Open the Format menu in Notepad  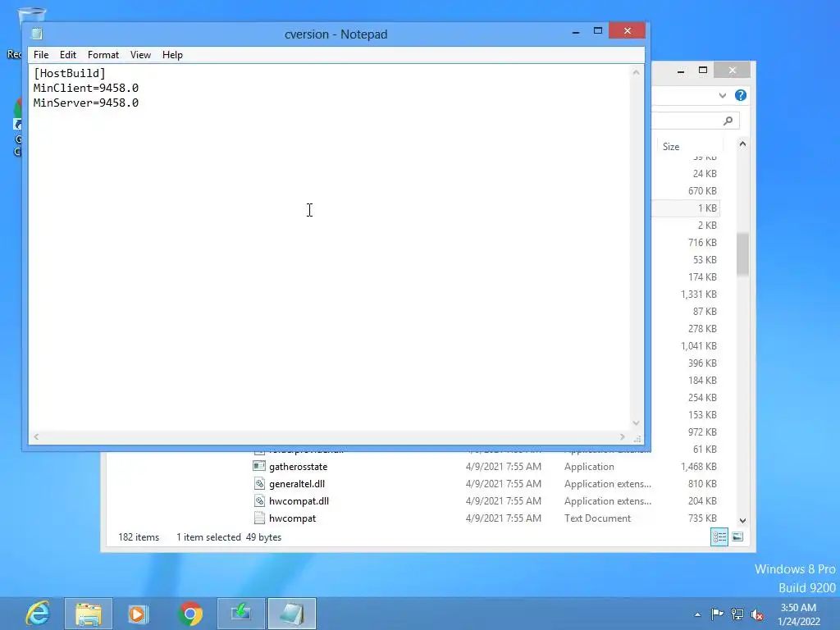point(103,55)
